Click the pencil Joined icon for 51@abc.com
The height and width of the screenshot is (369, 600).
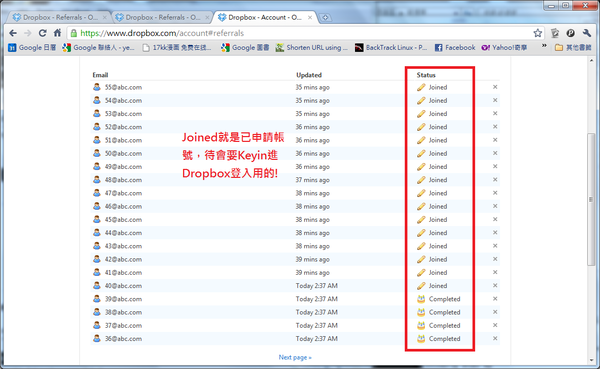click(x=421, y=140)
